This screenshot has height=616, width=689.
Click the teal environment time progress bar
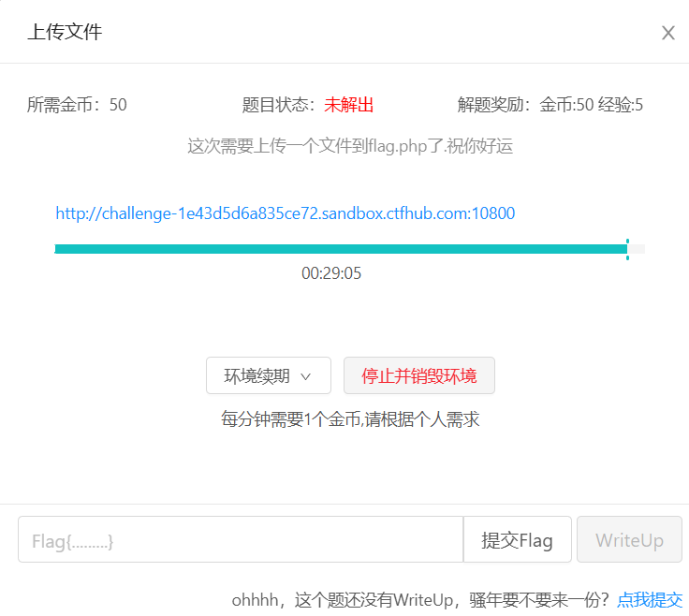pos(337,249)
